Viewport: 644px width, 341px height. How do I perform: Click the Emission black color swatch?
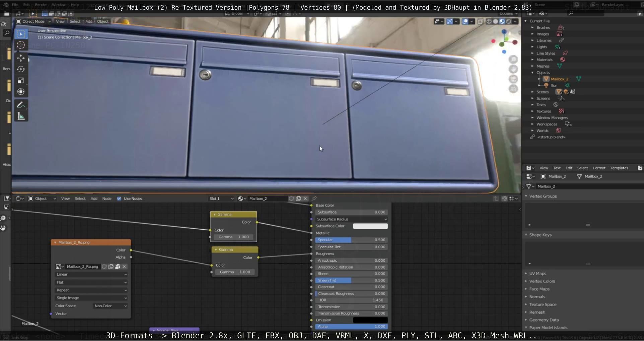370,320
